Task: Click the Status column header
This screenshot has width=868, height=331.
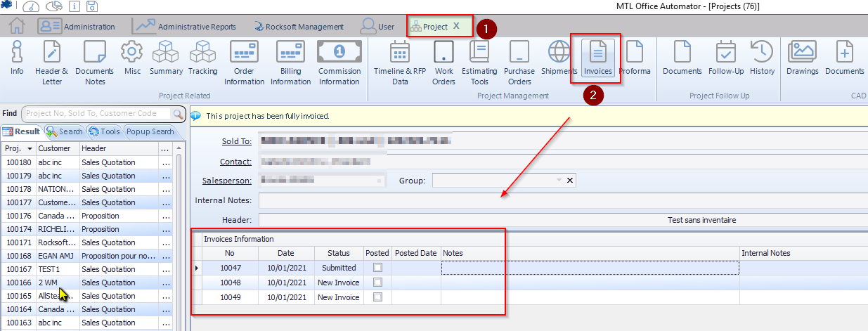Action: coord(339,253)
